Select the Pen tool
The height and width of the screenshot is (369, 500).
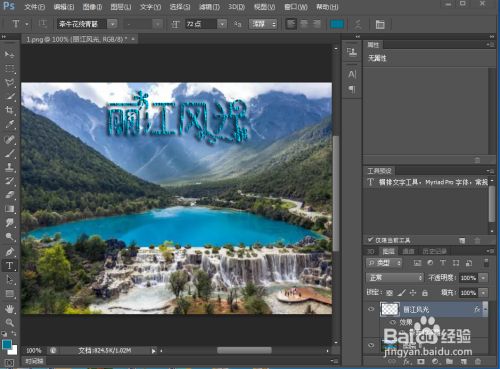tap(9, 251)
